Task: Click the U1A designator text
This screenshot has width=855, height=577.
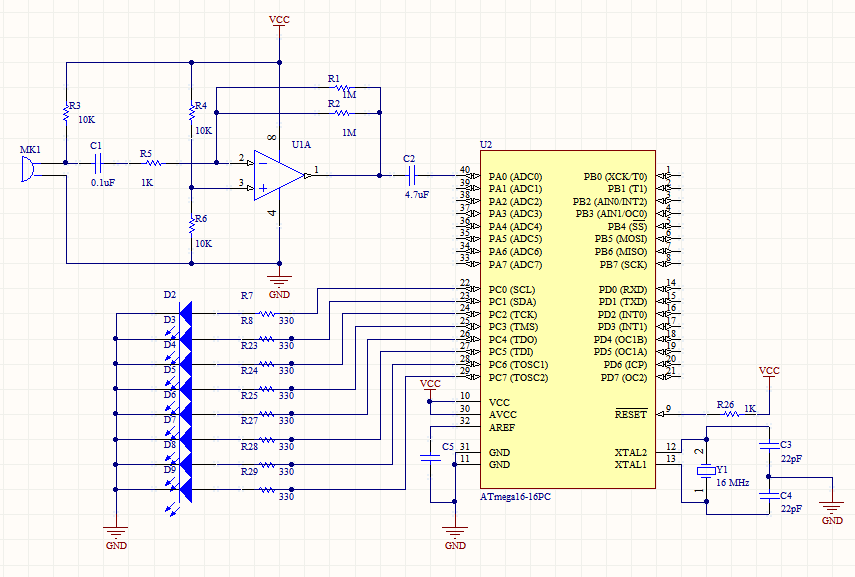Action: click(301, 145)
